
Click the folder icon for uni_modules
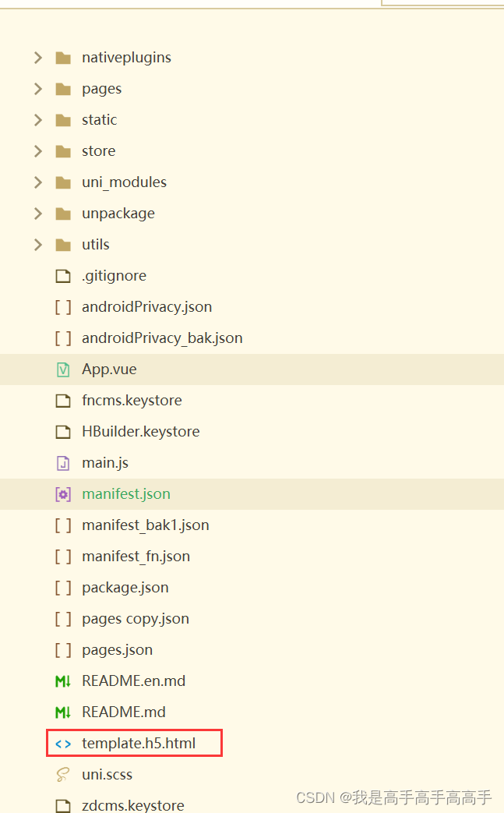[63, 182]
